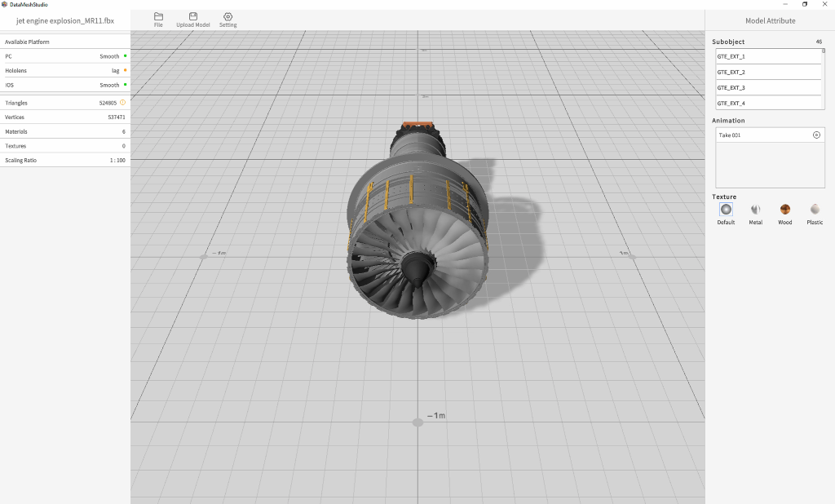835x504 pixels.
Task: Select subobject GTE_EXT_3
Action: click(768, 87)
